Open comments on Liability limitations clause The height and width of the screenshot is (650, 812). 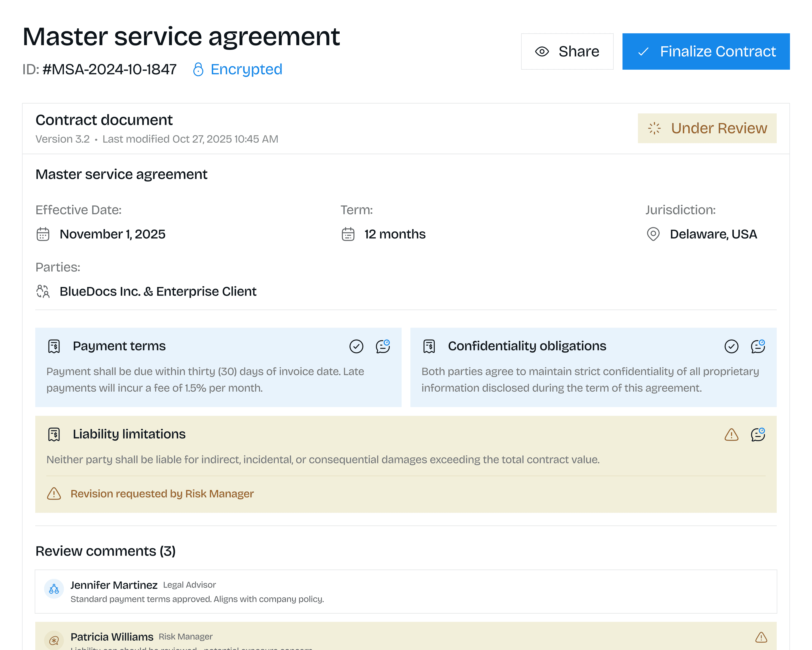pos(758,435)
